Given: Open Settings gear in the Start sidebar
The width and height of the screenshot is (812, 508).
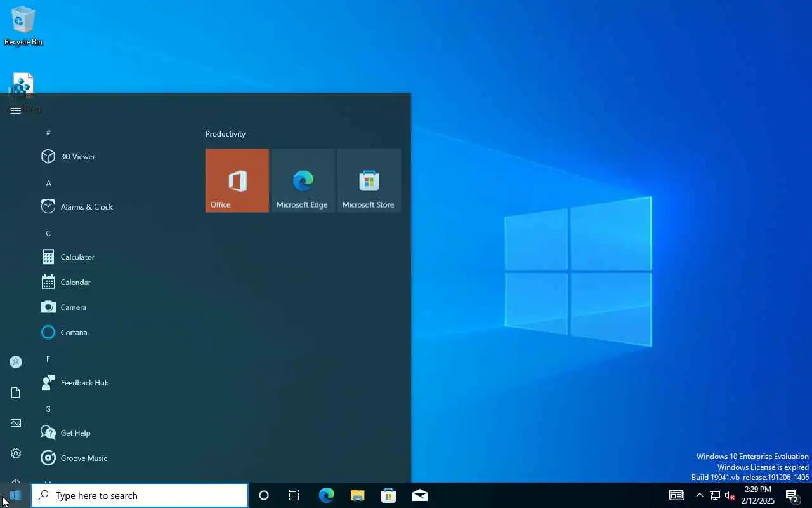Looking at the screenshot, I should click(16, 453).
